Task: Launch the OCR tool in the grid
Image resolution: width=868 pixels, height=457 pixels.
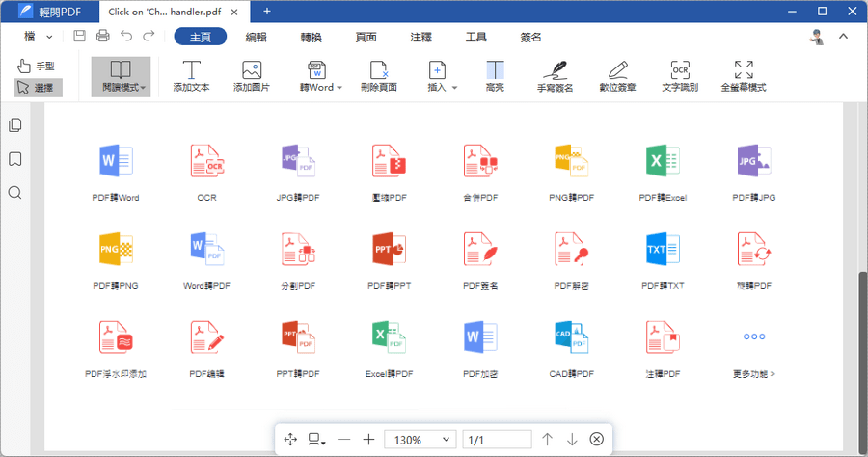Action: pos(207,172)
